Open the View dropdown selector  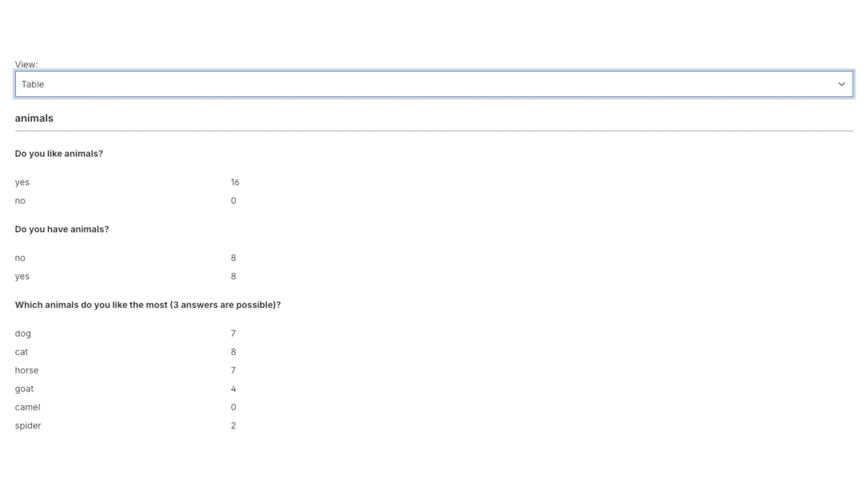pyautogui.click(x=434, y=84)
